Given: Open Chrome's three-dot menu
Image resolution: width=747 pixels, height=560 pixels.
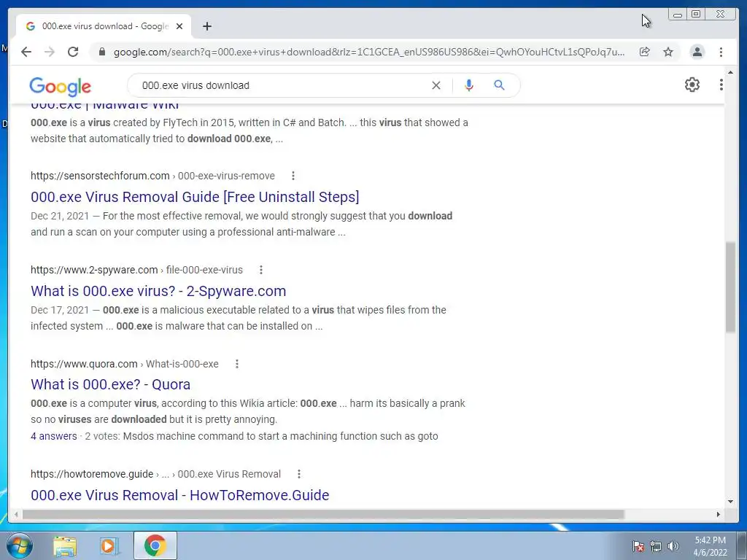Looking at the screenshot, I should [x=721, y=52].
